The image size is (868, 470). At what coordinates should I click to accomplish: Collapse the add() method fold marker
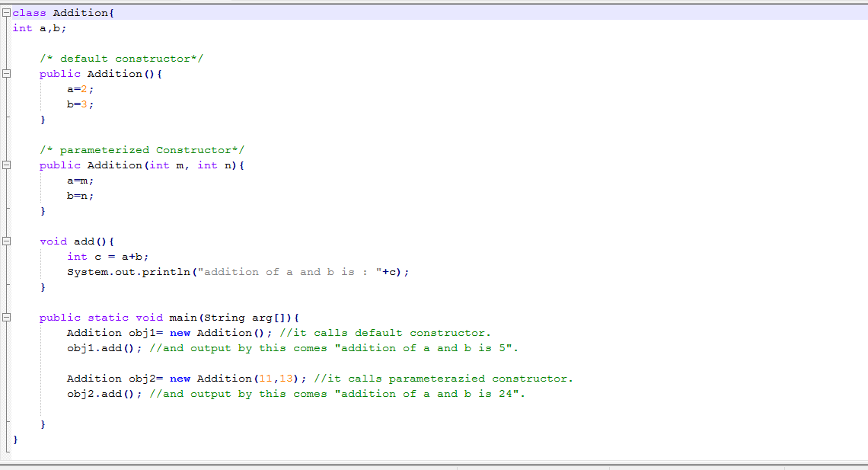coord(7,241)
